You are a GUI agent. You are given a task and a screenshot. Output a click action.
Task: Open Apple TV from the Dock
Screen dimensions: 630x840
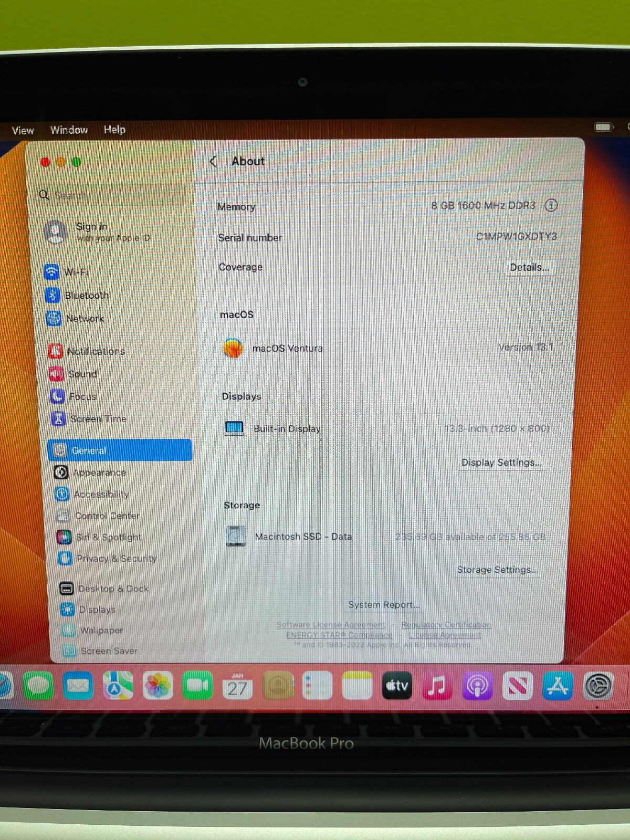(397, 686)
